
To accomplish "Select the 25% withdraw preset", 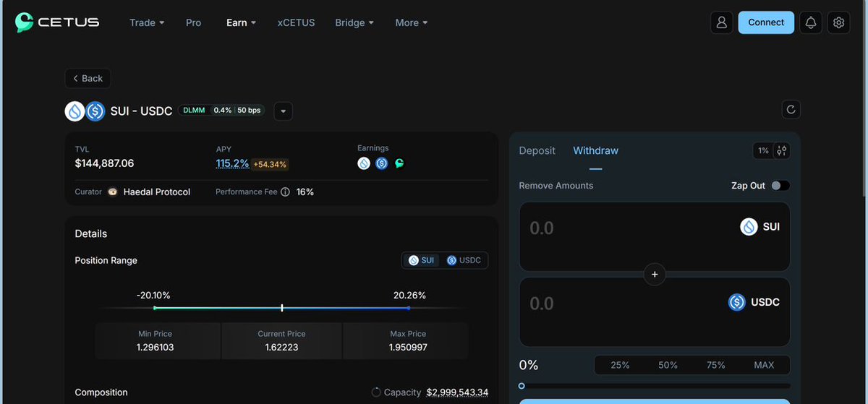I will (x=620, y=365).
